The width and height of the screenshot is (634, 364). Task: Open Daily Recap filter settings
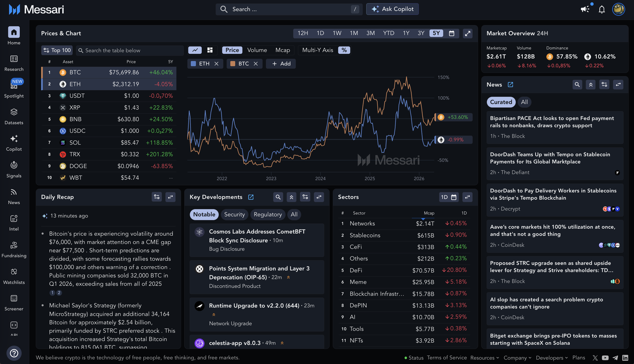click(x=157, y=197)
